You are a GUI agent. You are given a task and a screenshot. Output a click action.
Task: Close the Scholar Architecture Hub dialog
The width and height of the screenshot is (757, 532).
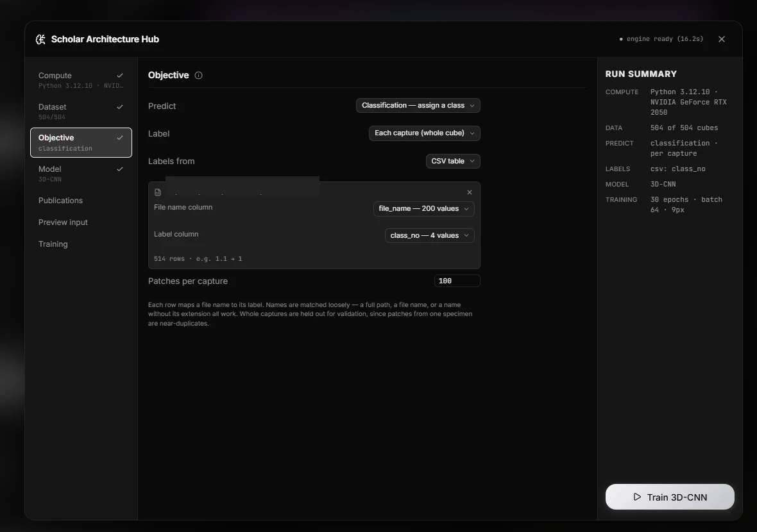721,39
